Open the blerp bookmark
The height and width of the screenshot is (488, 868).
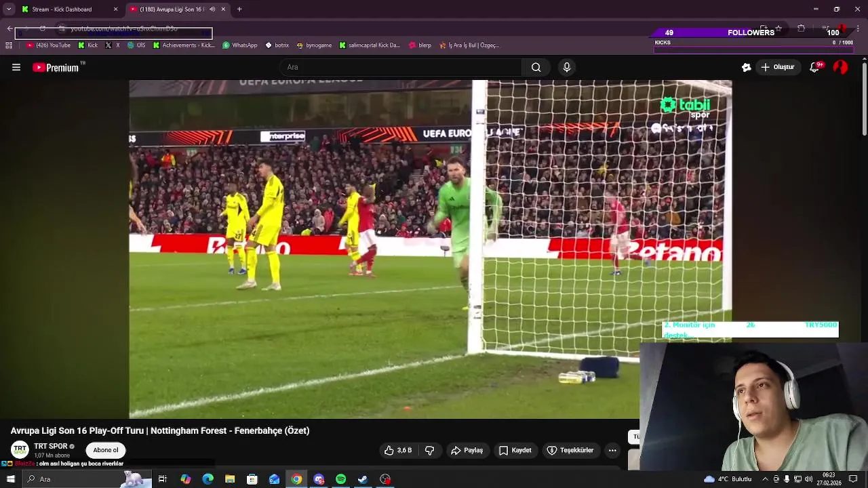click(420, 45)
